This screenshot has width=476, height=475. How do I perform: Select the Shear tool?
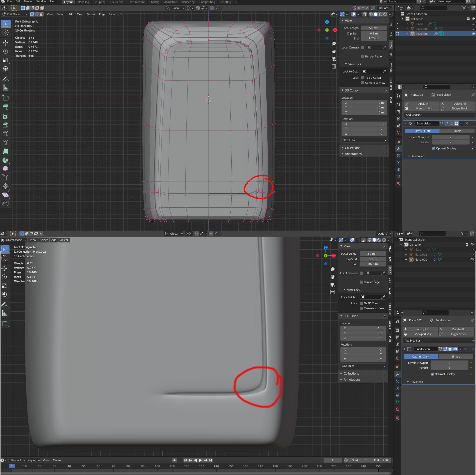pos(5,195)
